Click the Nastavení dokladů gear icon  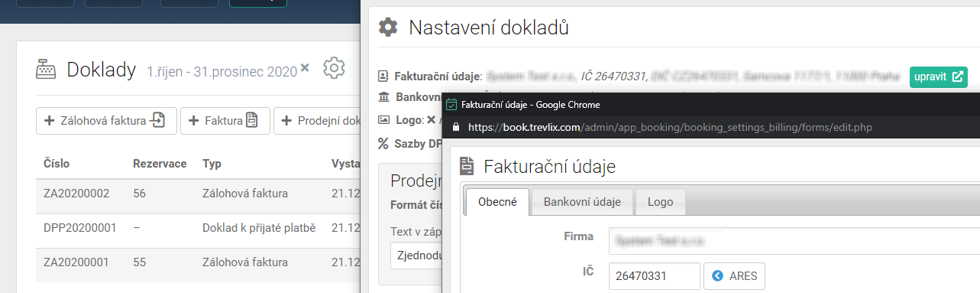pos(389,28)
